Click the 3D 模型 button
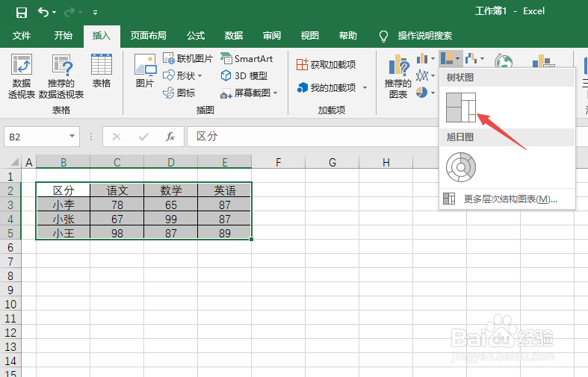 pos(244,75)
